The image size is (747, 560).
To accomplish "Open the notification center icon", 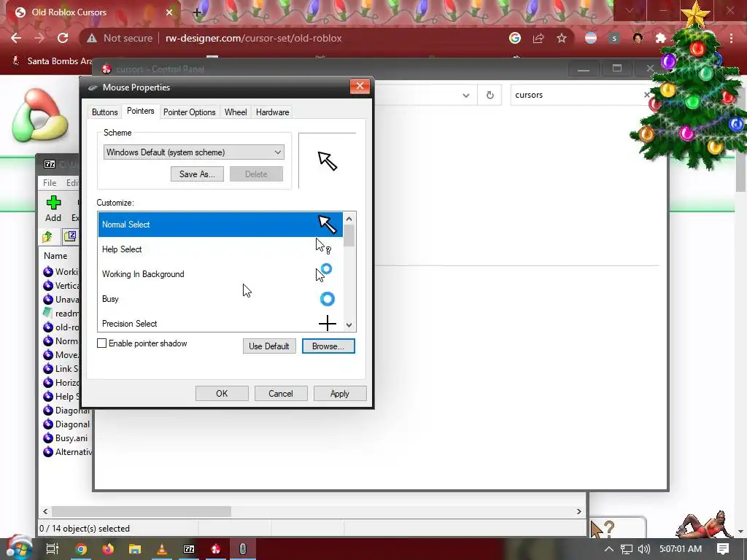I will [723, 549].
